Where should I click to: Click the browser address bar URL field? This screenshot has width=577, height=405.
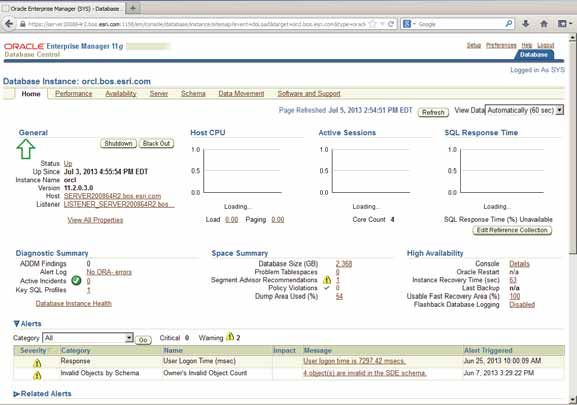(x=196, y=24)
